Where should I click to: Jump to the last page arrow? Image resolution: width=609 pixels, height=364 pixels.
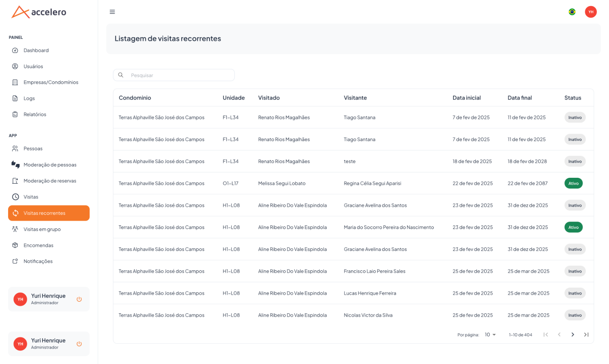[x=586, y=335]
